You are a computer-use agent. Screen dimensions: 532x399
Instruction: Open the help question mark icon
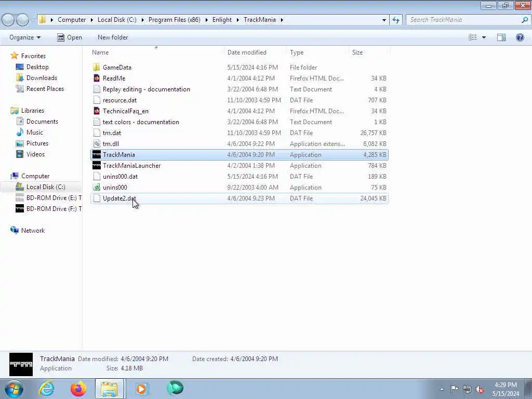(x=520, y=37)
